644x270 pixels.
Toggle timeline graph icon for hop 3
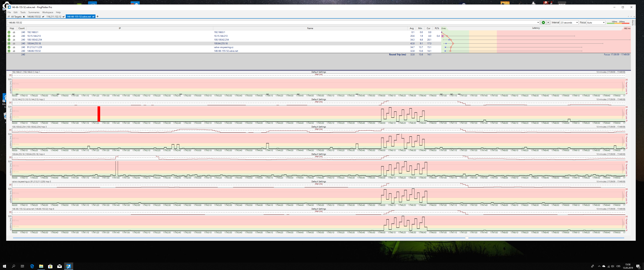click(x=14, y=40)
